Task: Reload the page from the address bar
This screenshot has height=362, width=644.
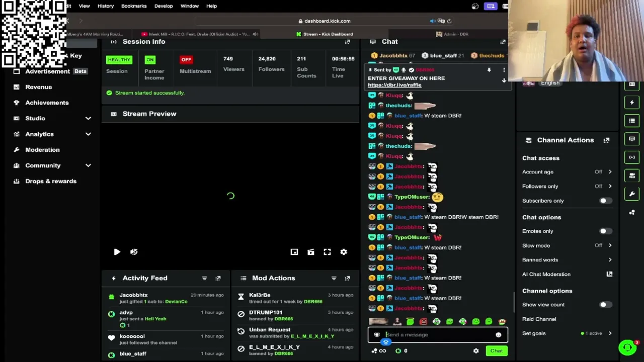Action: point(449,21)
